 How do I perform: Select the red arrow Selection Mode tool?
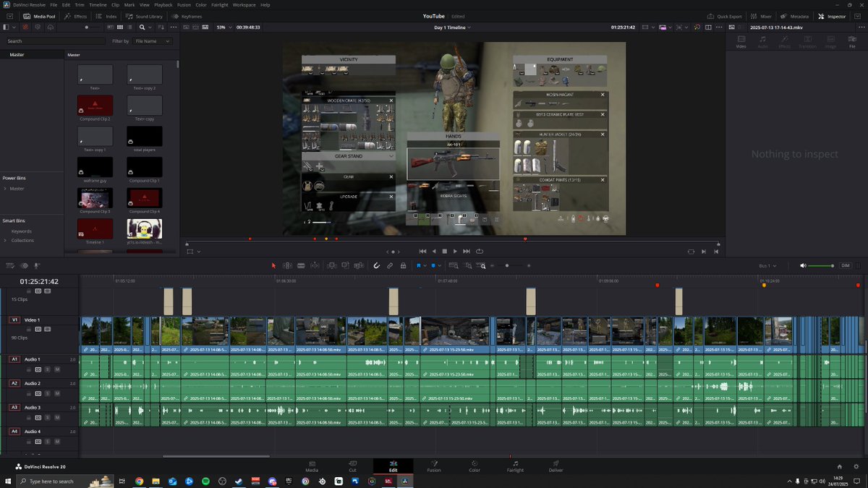273,265
